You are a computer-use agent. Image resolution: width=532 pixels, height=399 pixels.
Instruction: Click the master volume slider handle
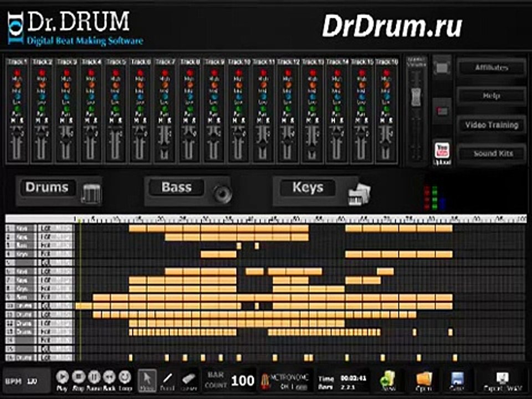(x=416, y=97)
